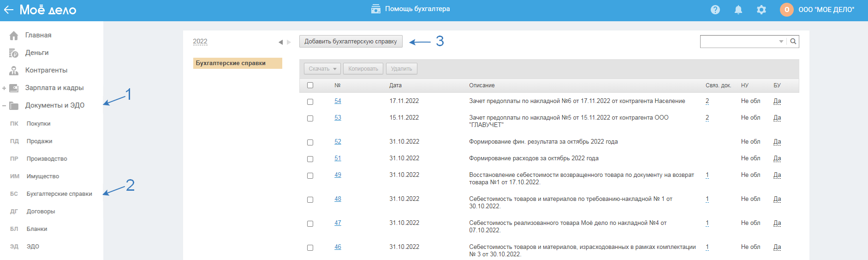868x260 pixels.
Task: Go to Главная home icon
Action: 14,36
